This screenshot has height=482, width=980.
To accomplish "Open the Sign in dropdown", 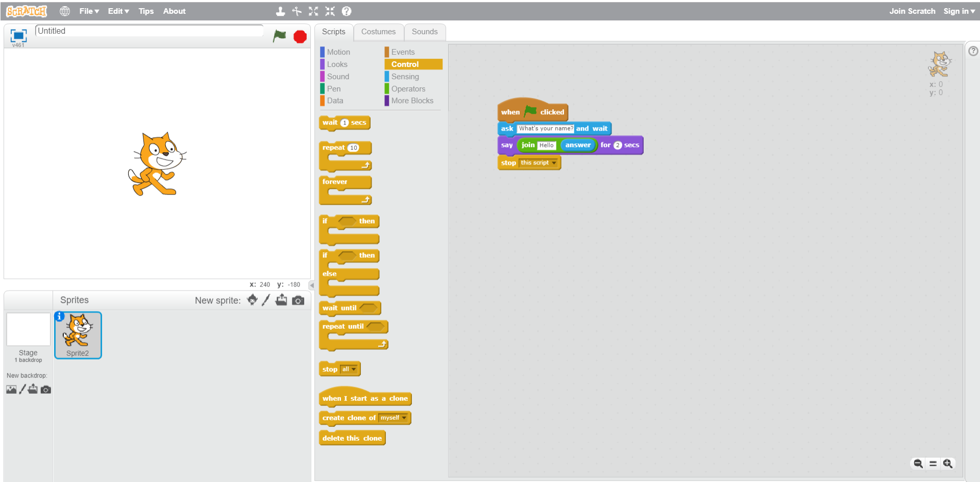I will (959, 11).
